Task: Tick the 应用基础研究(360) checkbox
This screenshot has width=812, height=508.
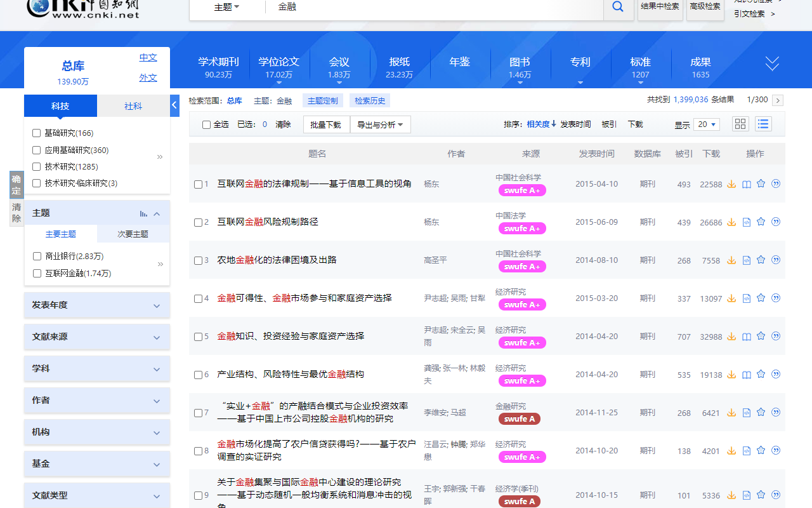Action: tap(37, 150)
